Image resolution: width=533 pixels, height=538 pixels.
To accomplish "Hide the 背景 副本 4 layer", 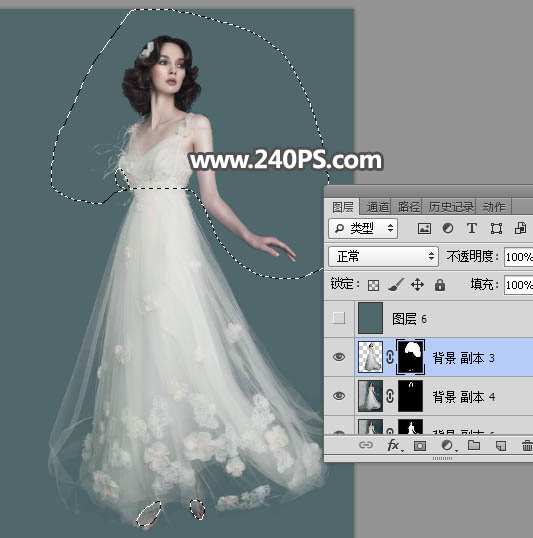I will [x=339, y=396].
